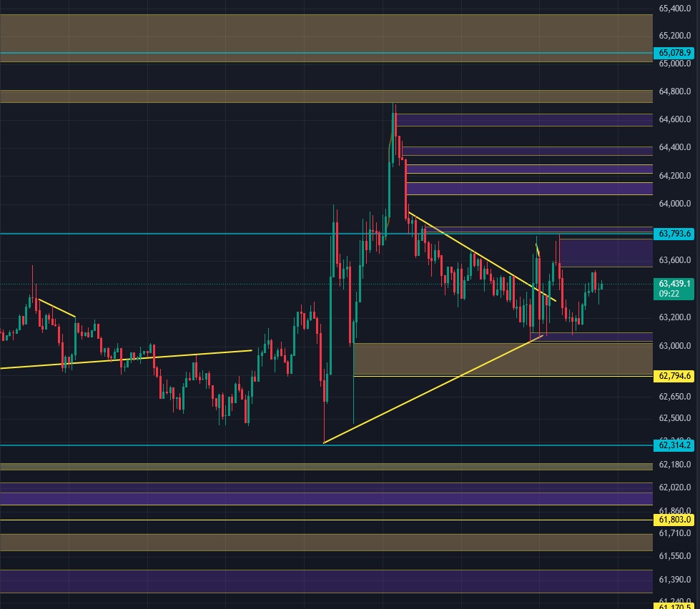700x609 pixels.
Task: Select the large tan zone above 65,000
Action: pos(326,38)
